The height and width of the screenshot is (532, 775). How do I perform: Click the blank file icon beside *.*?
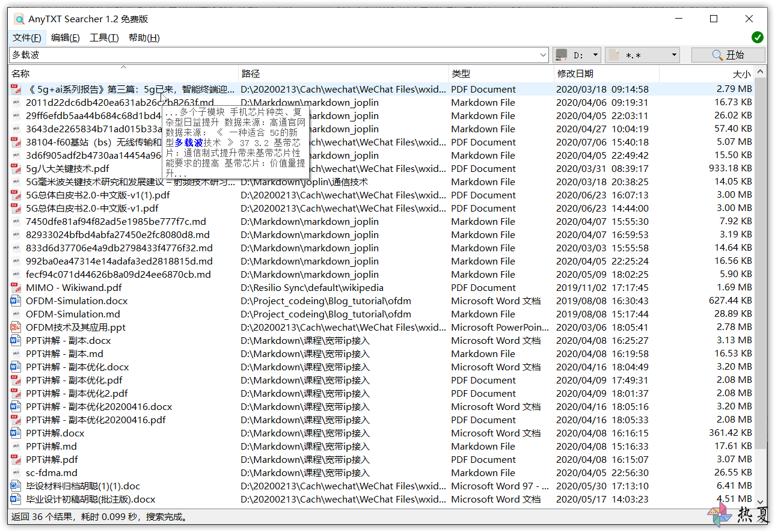point(613,55)
